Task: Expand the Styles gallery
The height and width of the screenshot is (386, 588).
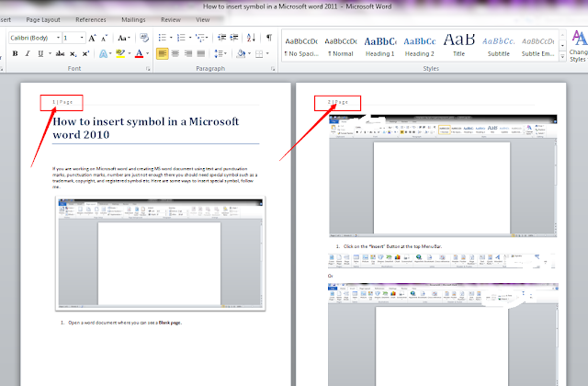Action: click(x=562, y=57)
